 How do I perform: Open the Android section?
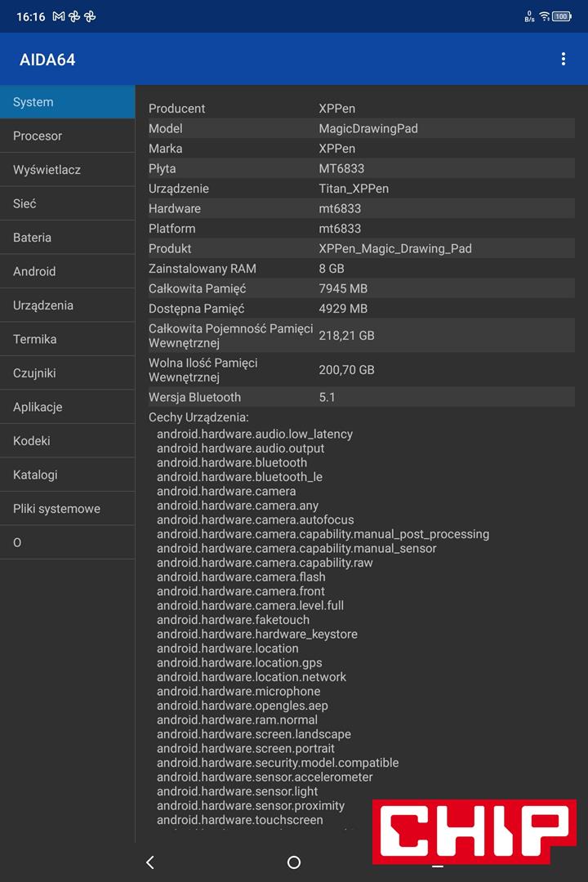click(67, 271)
